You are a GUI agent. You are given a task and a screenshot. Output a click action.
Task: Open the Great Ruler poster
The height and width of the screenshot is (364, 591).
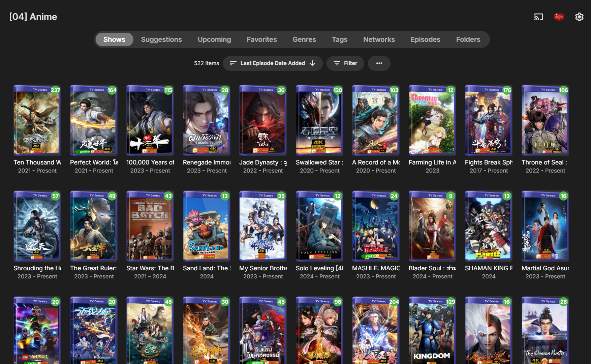tap(94, 226)
